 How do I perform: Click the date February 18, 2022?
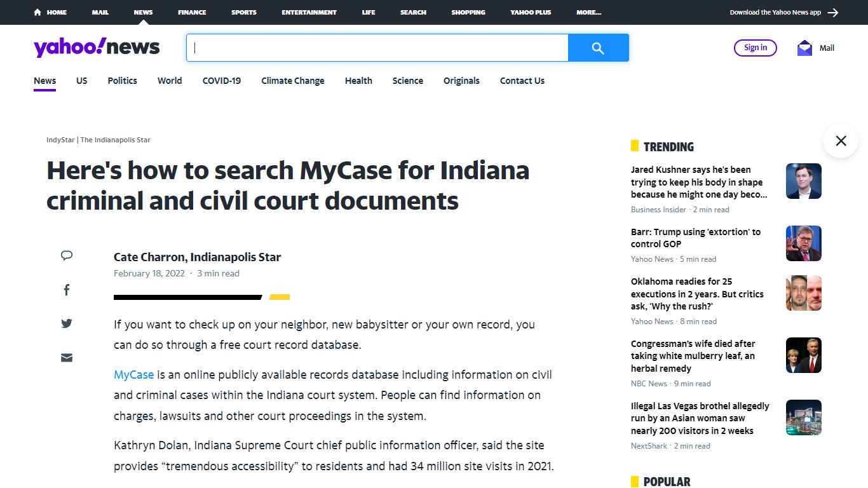(149, 273)
